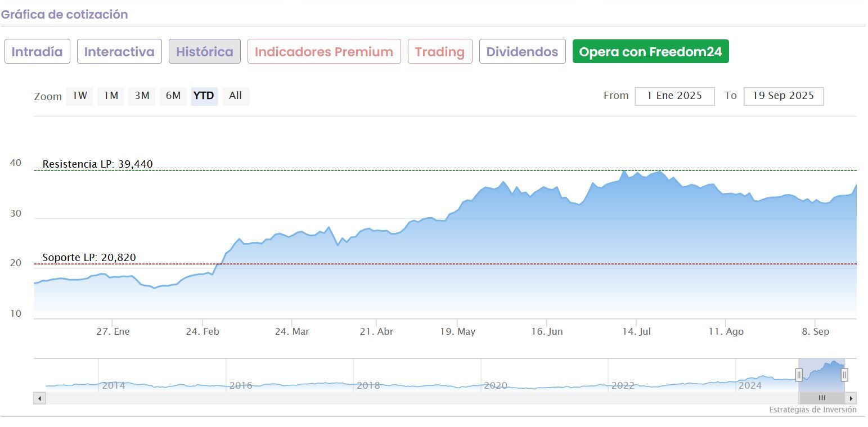This screenshot has width=868, height=427.
Task: Click the To date input field
Action: 783,96
